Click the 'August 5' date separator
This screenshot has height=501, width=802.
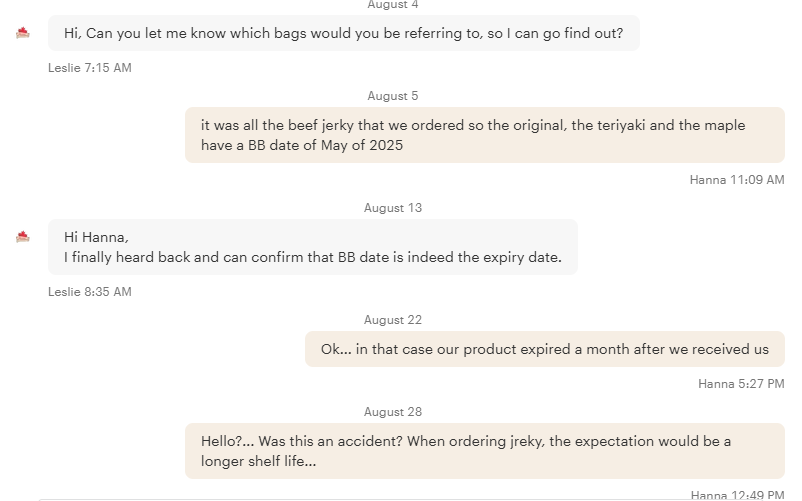(x=393, y=96)
